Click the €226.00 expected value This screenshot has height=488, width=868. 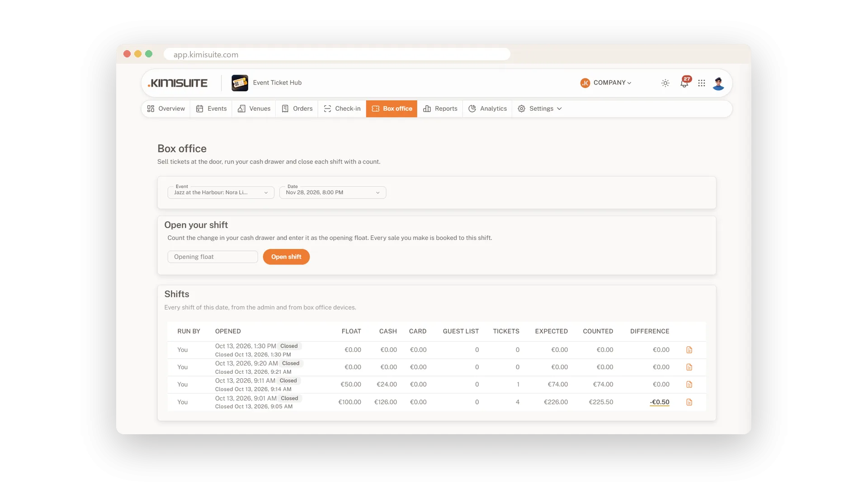coord(556,402)
